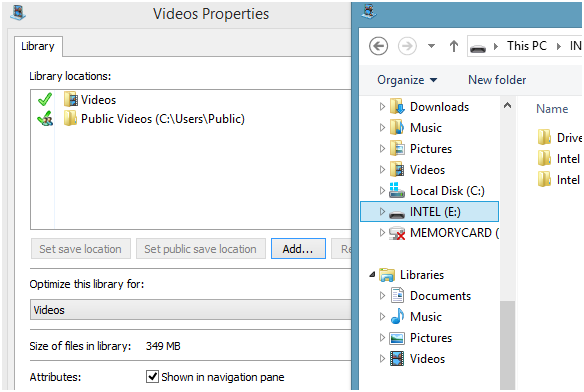Click the Music library note icon
This screenshot has width=584, height=392.
(397, 316)
